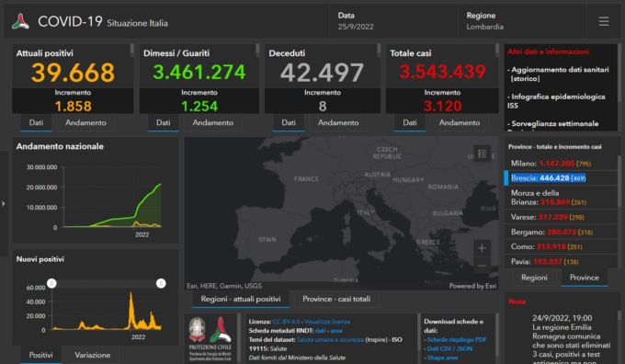625x364 pixels.
Task: Open Sorveglianza settimanale link
Action: pyautogui.click(x=553, y=125)
